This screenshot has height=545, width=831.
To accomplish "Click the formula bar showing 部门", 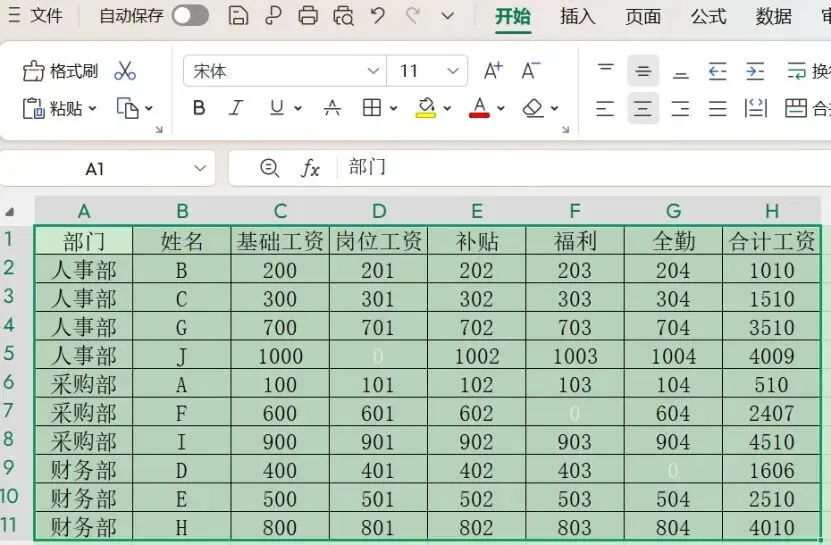I will [x=585, y=168].
